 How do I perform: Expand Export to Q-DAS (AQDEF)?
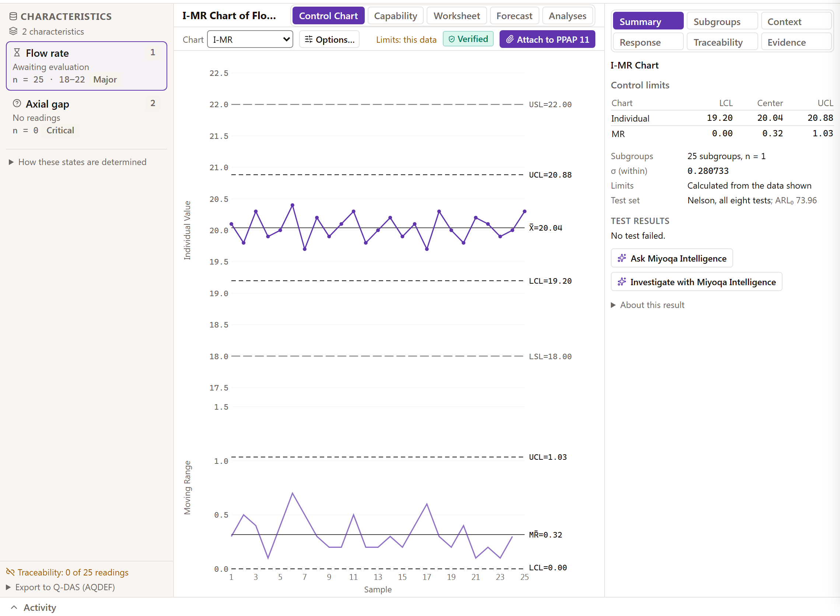[60, 587]
